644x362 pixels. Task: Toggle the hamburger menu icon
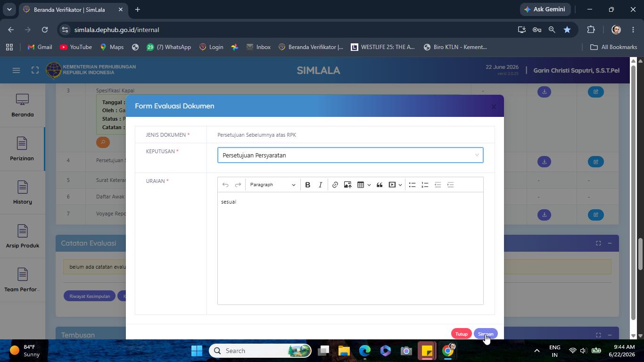coord(16,70)
